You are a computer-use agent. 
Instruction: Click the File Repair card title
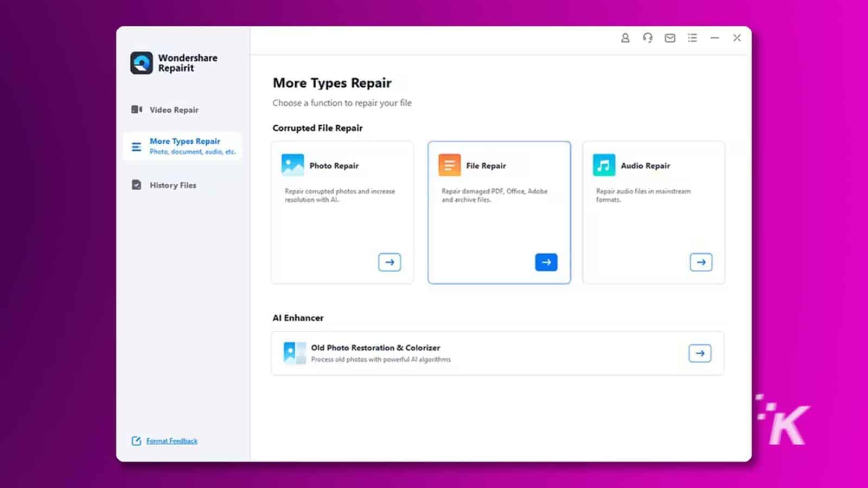point(486,165)
